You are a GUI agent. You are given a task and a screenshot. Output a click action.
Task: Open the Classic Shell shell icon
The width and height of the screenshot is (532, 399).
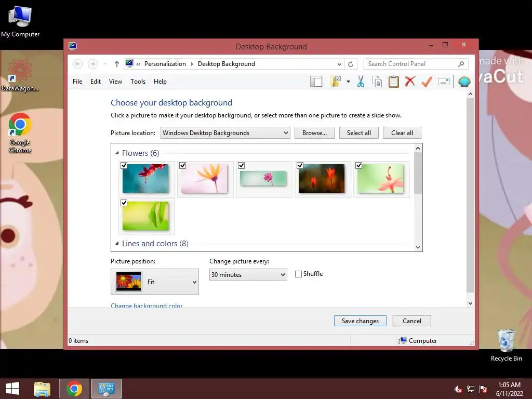pyautogui.click(x=464, y=82)
